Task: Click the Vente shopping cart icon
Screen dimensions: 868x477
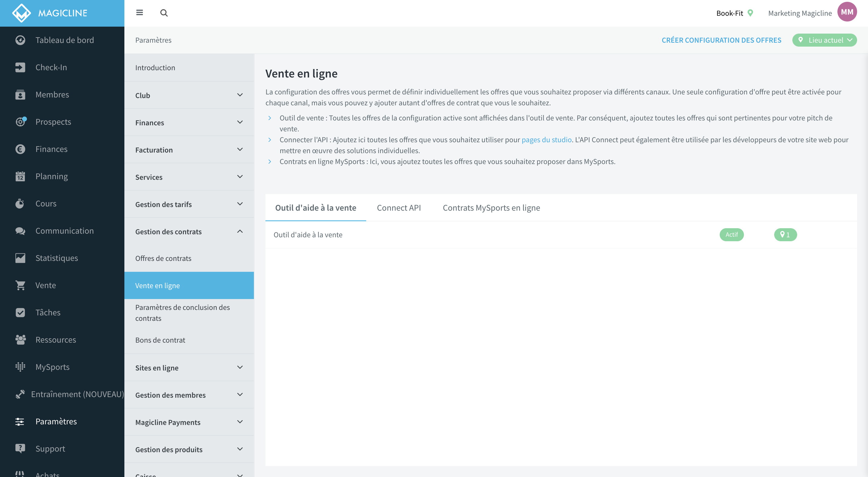Action: (x=20, y=285)
